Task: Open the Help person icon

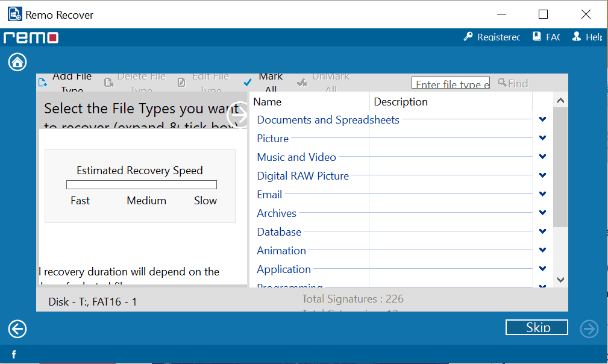Action: (x=577, y=36)
